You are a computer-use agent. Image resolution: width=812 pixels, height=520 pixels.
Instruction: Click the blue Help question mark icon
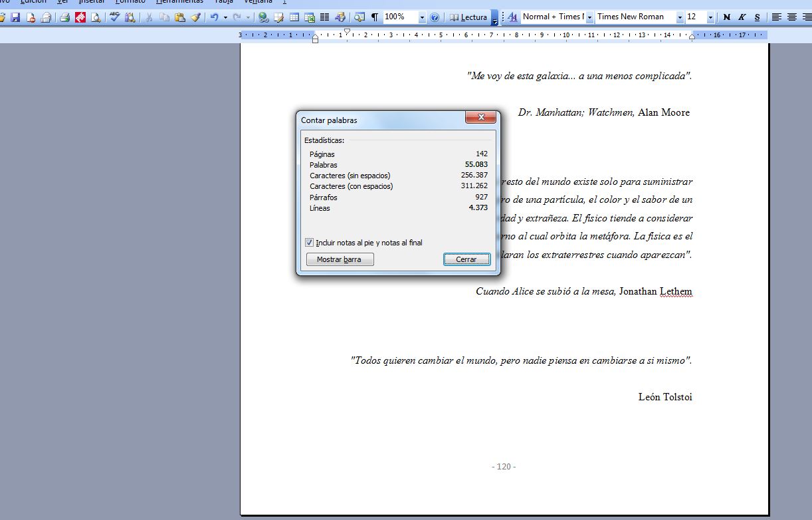(435, 17)
